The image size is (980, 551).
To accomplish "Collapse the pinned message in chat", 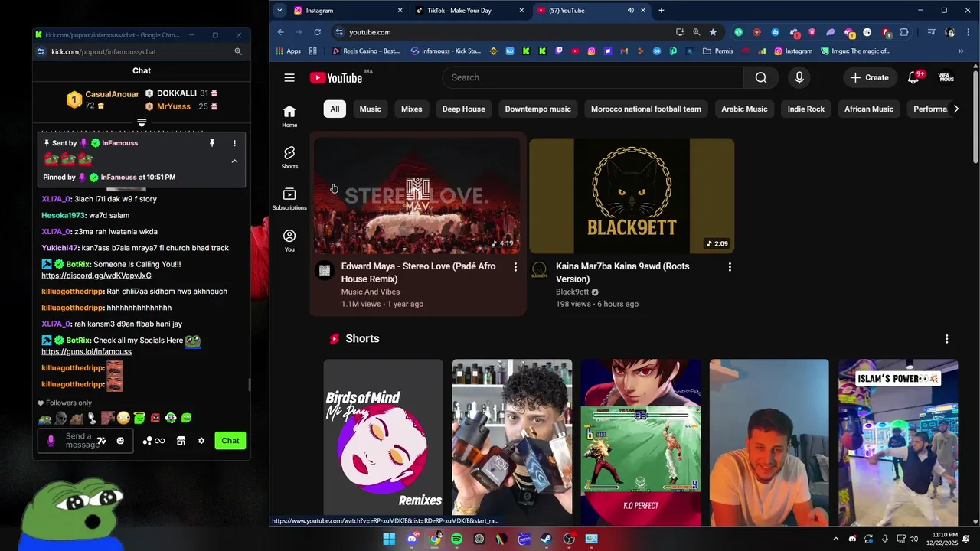I will click(x=234, y=161).
